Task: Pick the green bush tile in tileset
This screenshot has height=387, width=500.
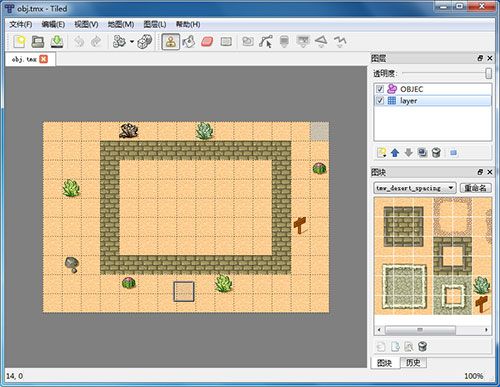Action: click(x=482, y=285)
